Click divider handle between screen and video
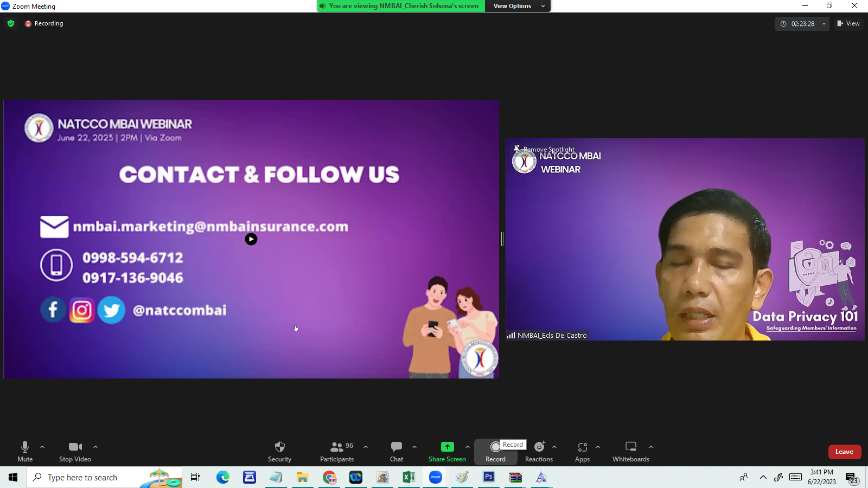Viewport: 868px width, 488px height. click(502, 239)
